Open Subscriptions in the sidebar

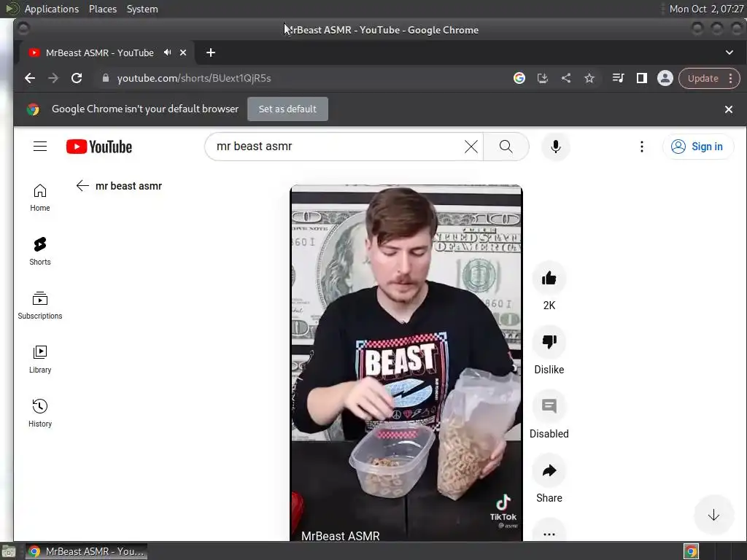[x=40, y=306]
